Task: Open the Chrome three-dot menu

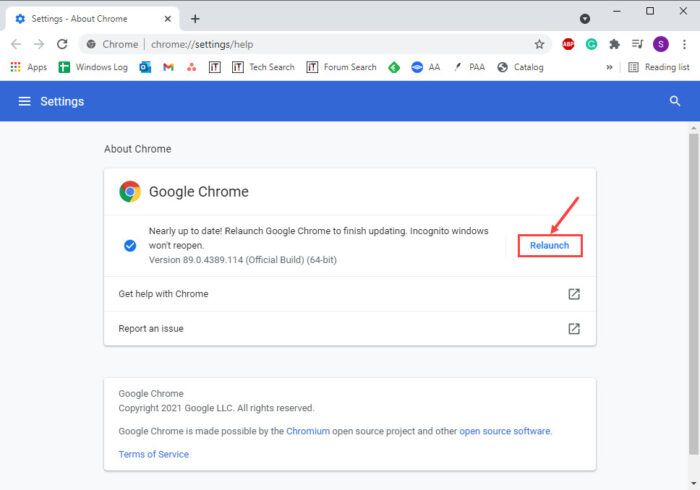Action: [x=684, y=44]
